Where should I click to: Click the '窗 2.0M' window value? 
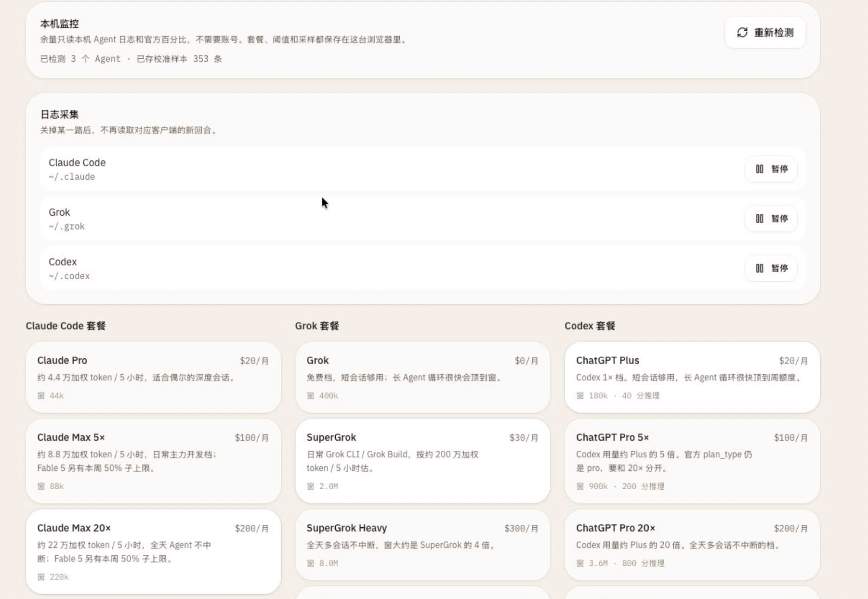tap(322, 486)
